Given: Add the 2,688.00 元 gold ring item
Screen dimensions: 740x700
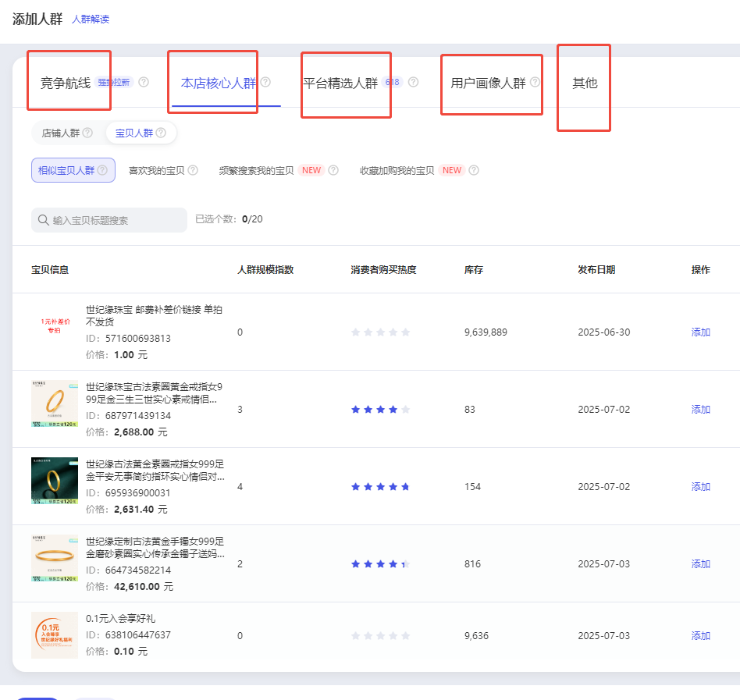Looking at the screenshot, I should click(x=700, y=409).
